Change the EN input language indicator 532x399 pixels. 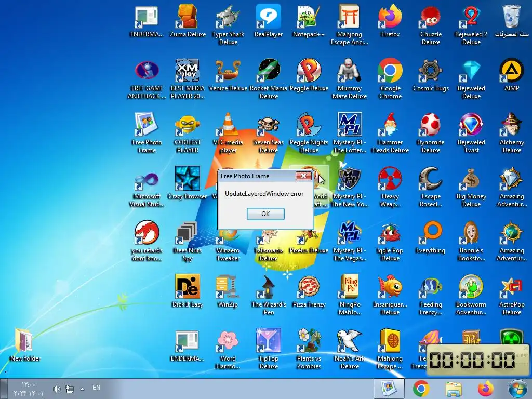pyautogui.click(x=96, y=388)
